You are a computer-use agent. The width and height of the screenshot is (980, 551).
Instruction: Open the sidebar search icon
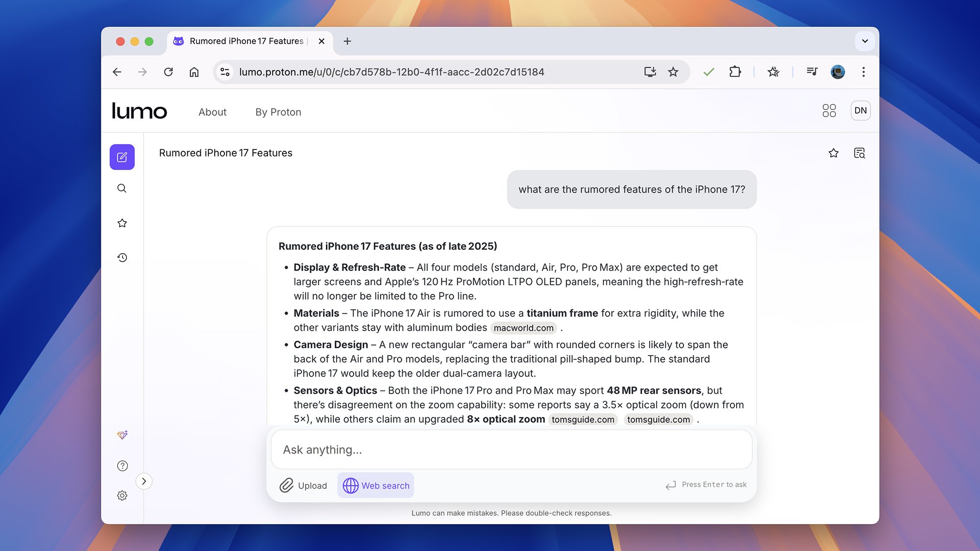pyautogui.click(x=122, y=189)
